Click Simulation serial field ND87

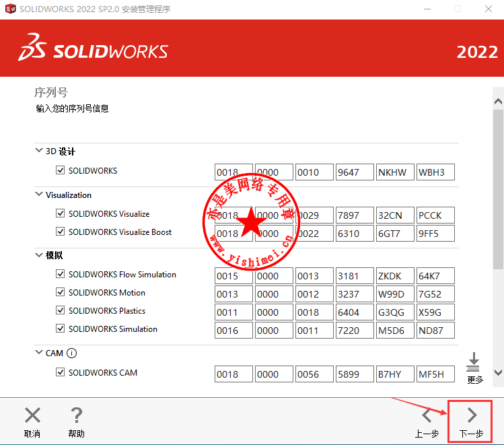point(435,330)
